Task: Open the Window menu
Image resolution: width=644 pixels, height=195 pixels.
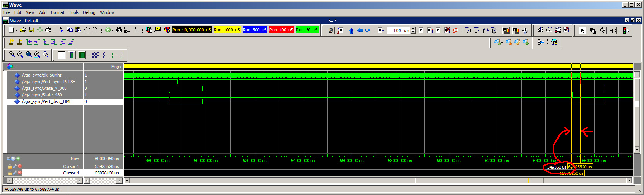Action: 107,12
